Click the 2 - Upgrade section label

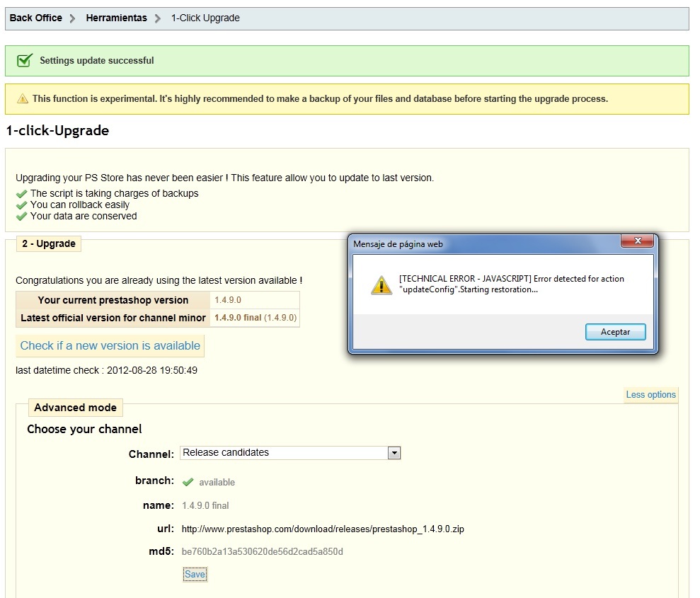coord(49,243)
